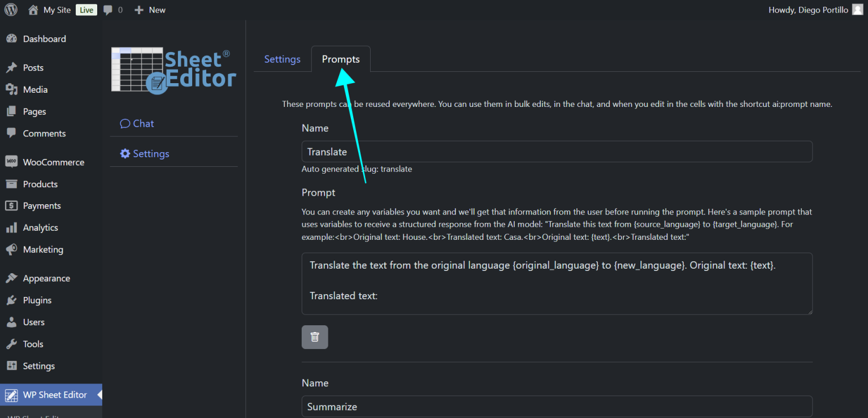Switch to the Prompts tab

click(x=340, y=59)
